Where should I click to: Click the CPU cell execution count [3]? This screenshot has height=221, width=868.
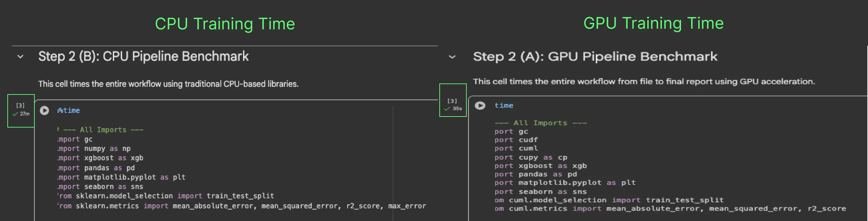20,105
